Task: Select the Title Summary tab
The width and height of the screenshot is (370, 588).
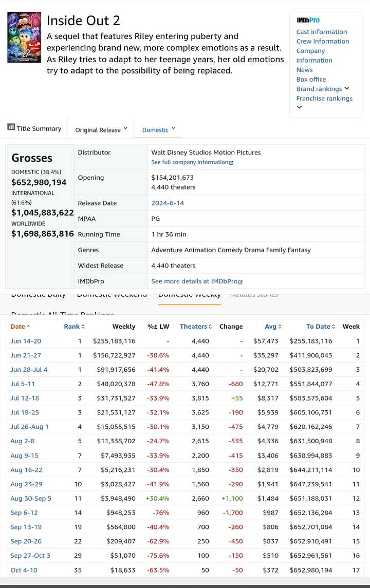Action: click(34, 128)
